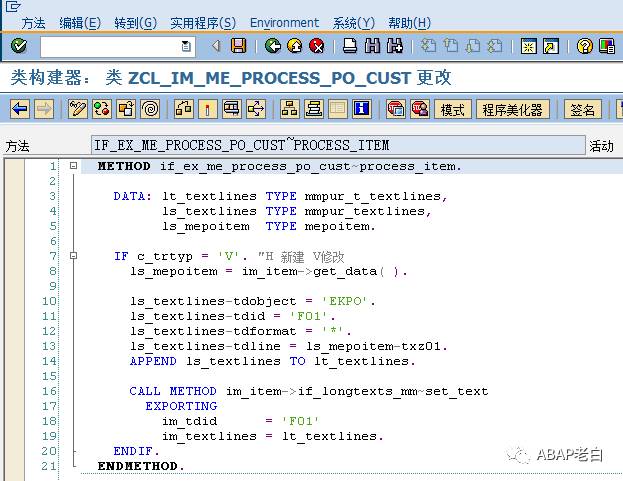Click the Customize Local Layout icon
This screenshot has width=623, height=481.
tap(607, 46)
